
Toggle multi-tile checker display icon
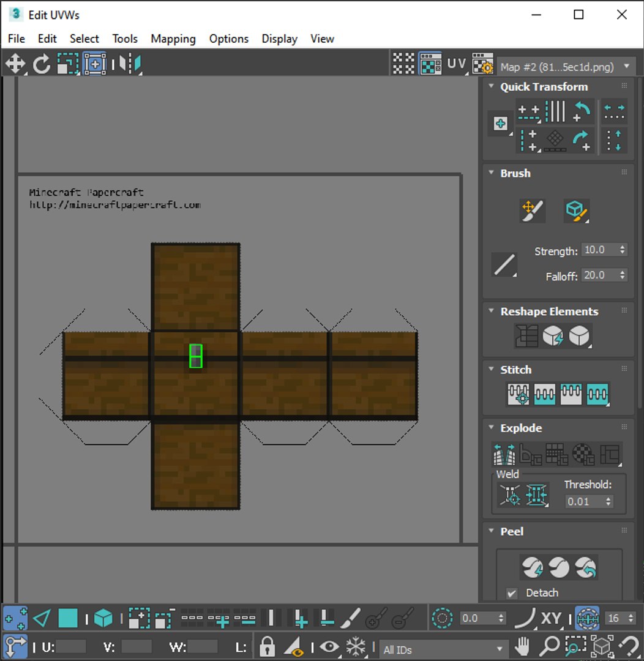(403, 64)
